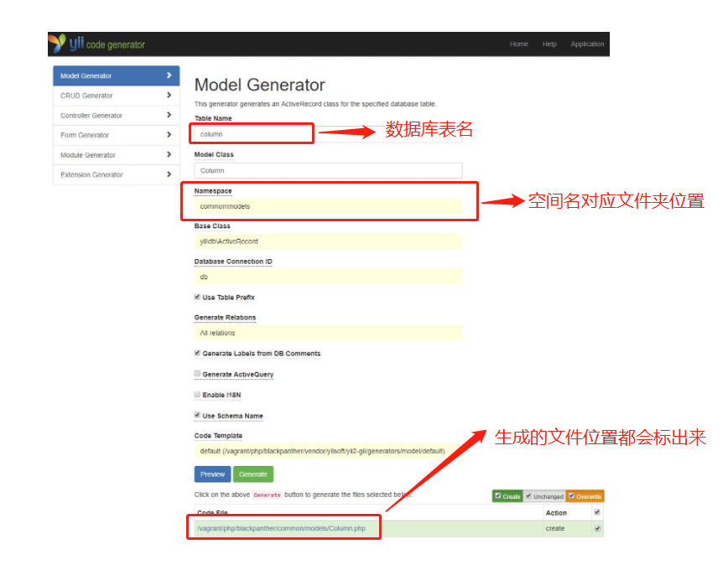Go to the Application link in navbar
Viewport: 728px width, 570px height.
pyautogui.click(x=587, y=44)
